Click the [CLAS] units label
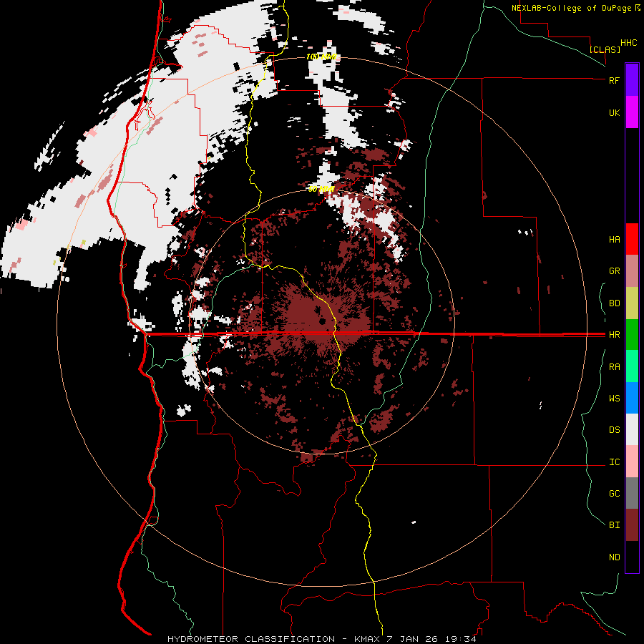The image size is (644, 644). point(605,49)
